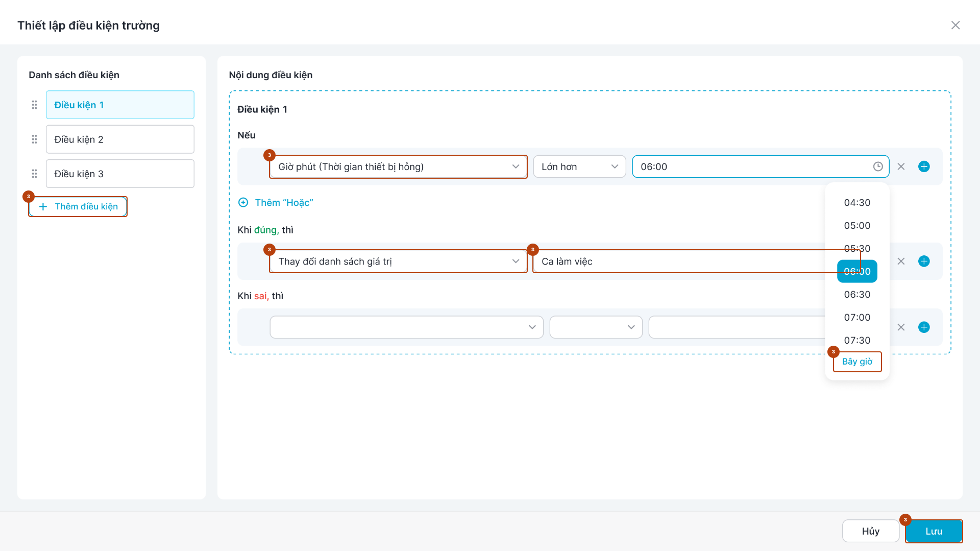Click the plus circle icon before Thêm Hoặc
The width and height of the screenshot is (980, 551).
coord(243,203)
